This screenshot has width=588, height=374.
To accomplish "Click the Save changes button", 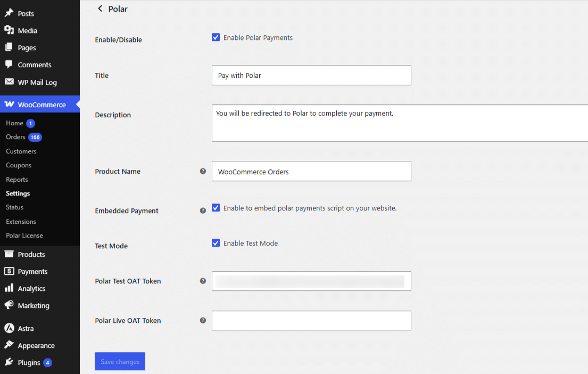I will (x=120, y=361).
